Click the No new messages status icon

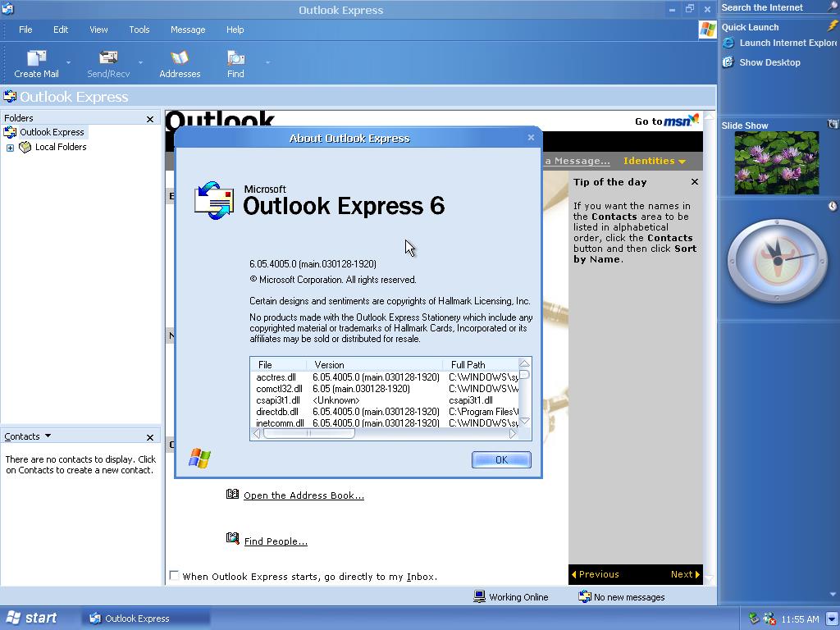[584, 596]
